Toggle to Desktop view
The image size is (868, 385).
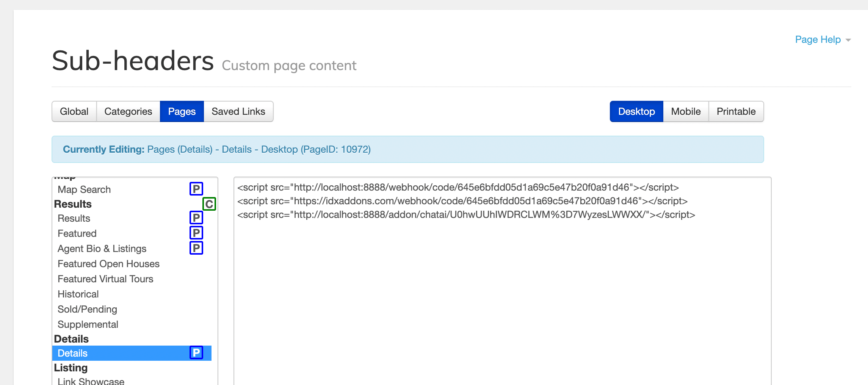click(x=636, y=111)
